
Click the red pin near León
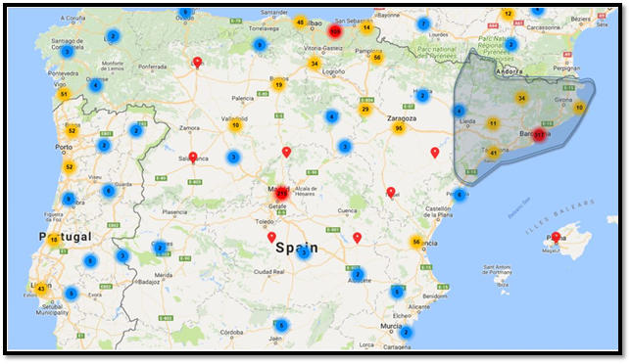click(x=197, y=63)
